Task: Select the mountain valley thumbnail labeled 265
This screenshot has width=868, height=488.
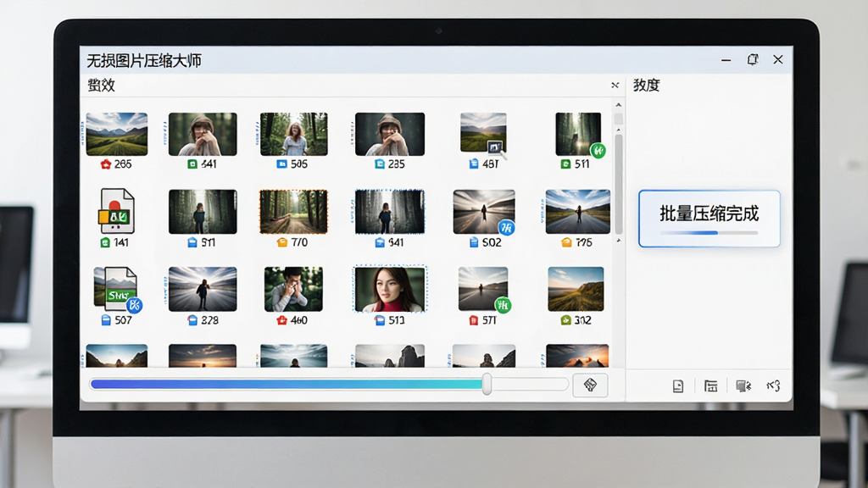Action: click(117, 135)
